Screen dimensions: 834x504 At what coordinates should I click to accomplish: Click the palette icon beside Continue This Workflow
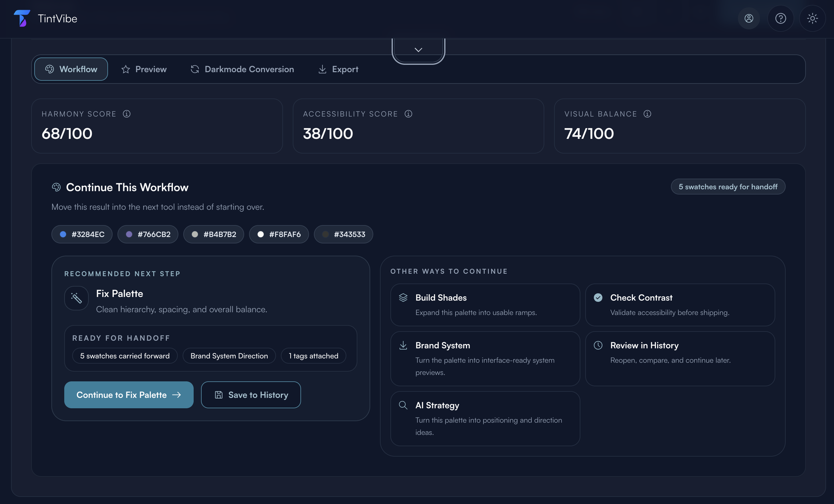tap(56, 187)
